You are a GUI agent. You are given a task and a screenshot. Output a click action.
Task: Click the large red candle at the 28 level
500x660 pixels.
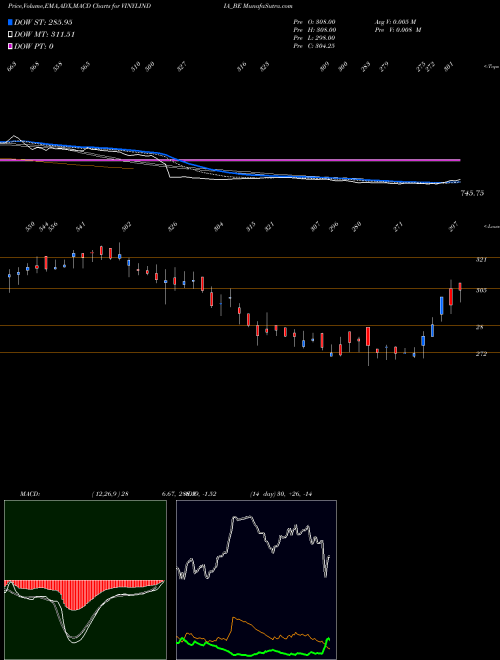368,336
